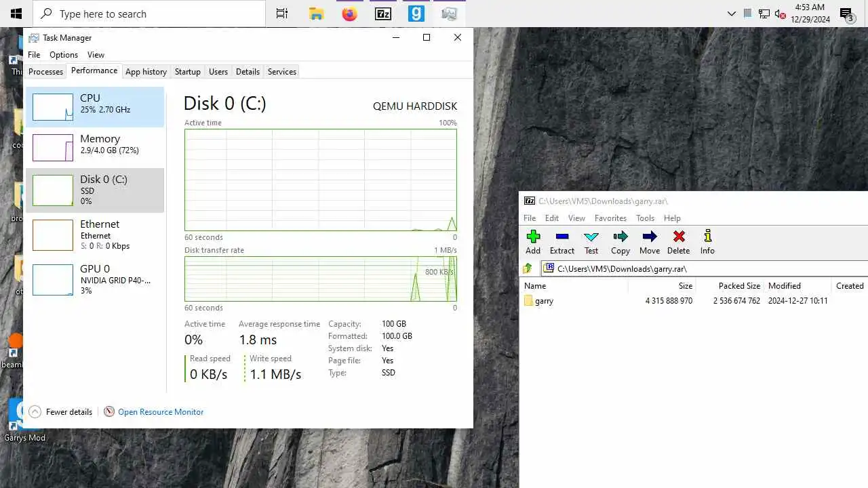Image resolution: width=868 pixels, height=488 pixels.
Task: Select the modified date 2024-12-27 10:11
Action: [x=797, y=301]
